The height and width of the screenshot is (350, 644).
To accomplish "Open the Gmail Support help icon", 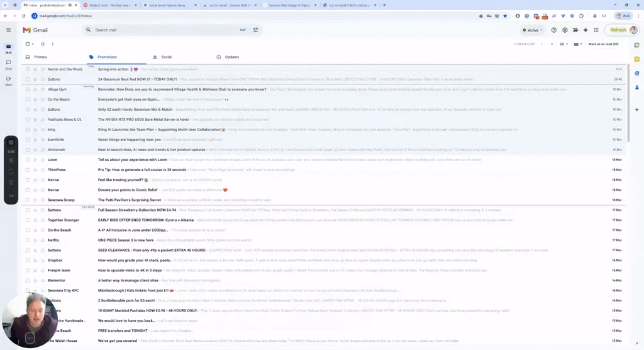I will point(553,30).
